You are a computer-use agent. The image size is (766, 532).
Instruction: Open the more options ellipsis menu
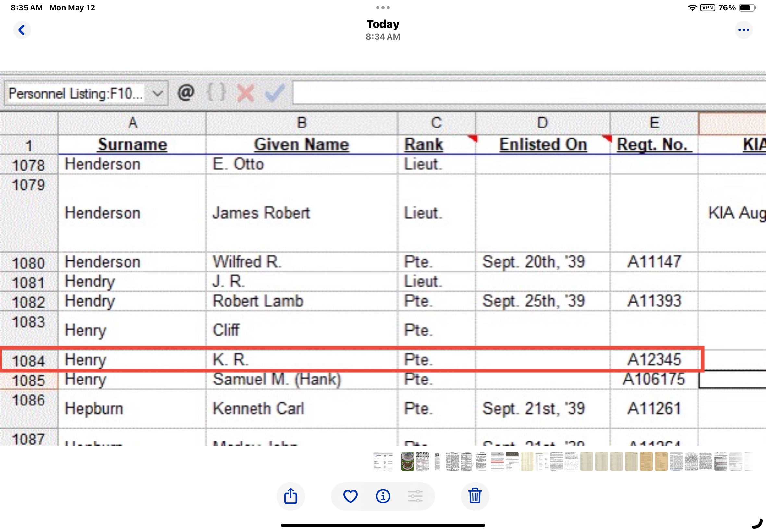[743, 30]
